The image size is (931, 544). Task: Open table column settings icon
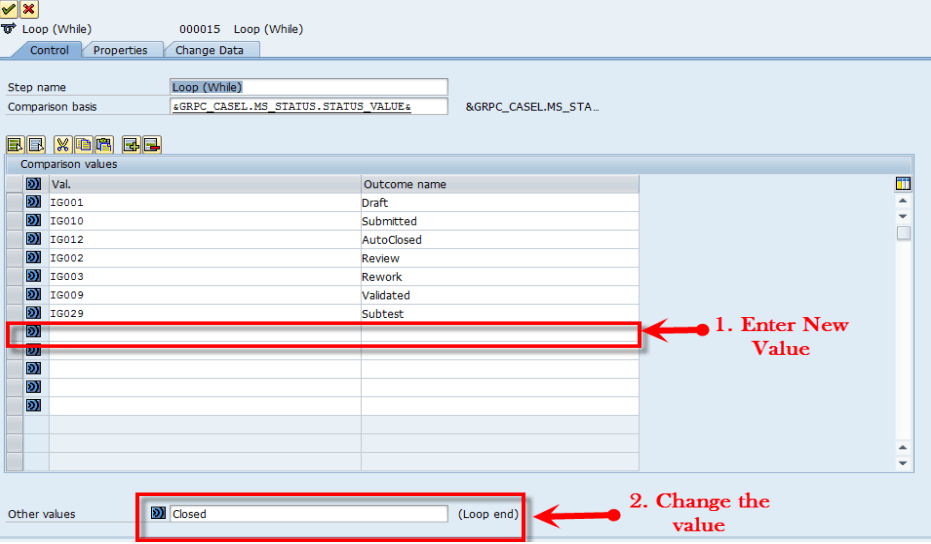click(x=903, y=184)
